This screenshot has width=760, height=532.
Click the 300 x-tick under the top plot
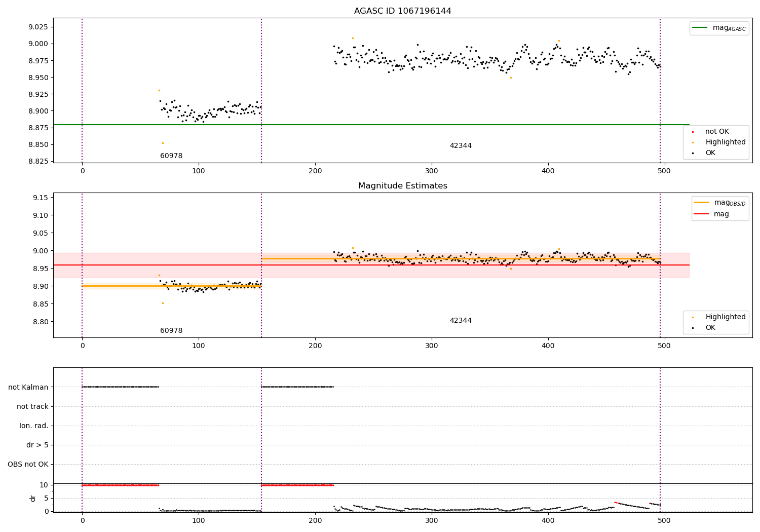432,171
